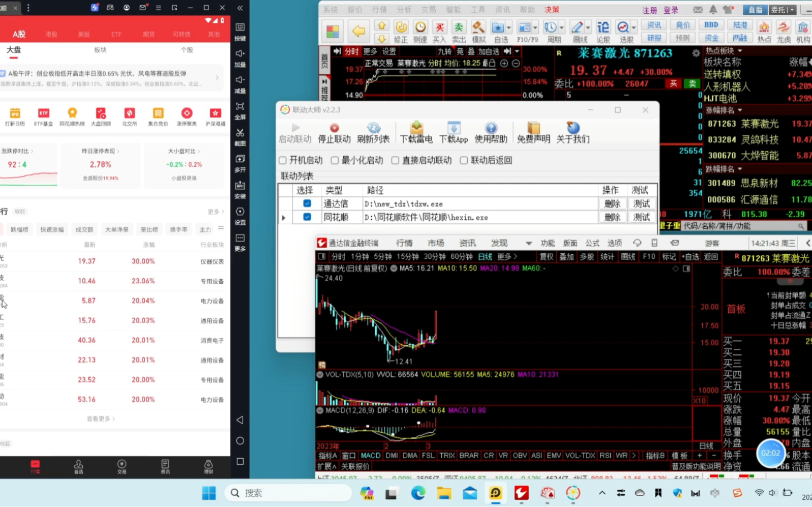812x507 pixels.
Task: Open 涨停聚焦 icon in mobile app
Action: pos(187,113)
